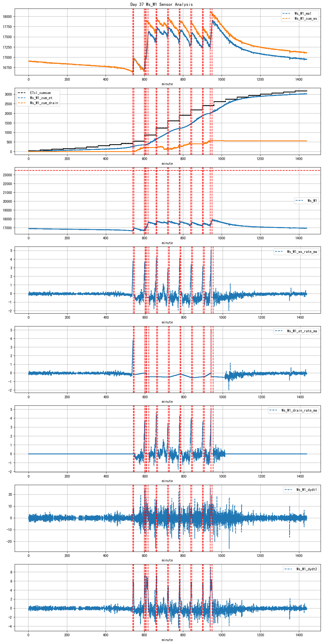Click the 3000 y-axis tick on cumulative plot
Screen dimensions: 323x644
[x=8, y=95]
